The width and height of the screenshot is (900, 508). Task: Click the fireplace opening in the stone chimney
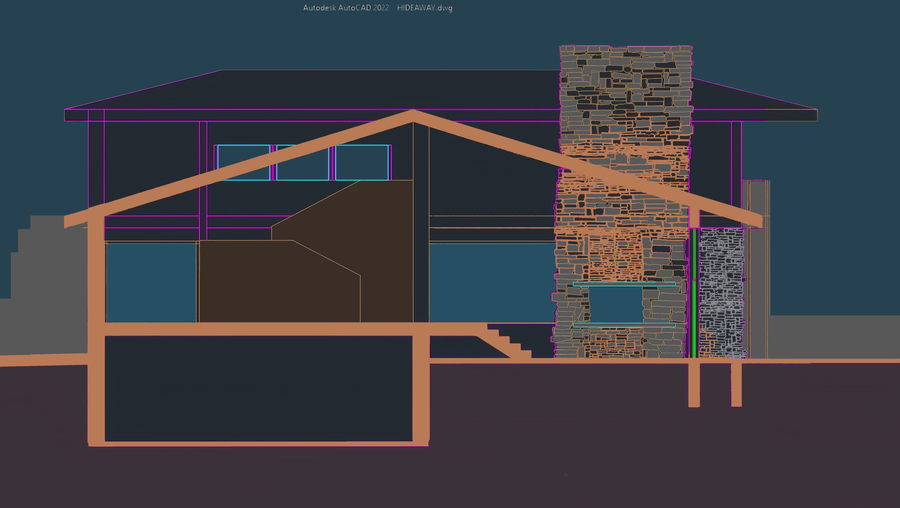coord(615,304)
